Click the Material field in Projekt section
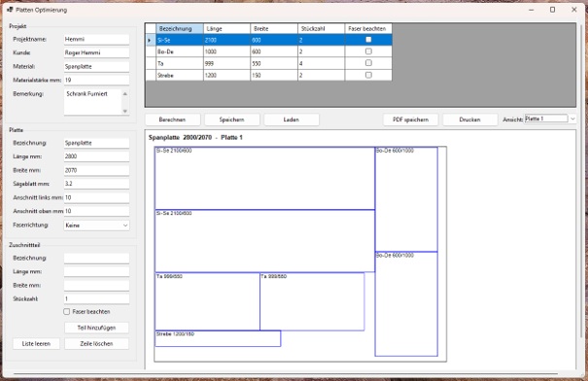Image resolution: width=588 pixels, height=381 pixels. click(96, 66)
